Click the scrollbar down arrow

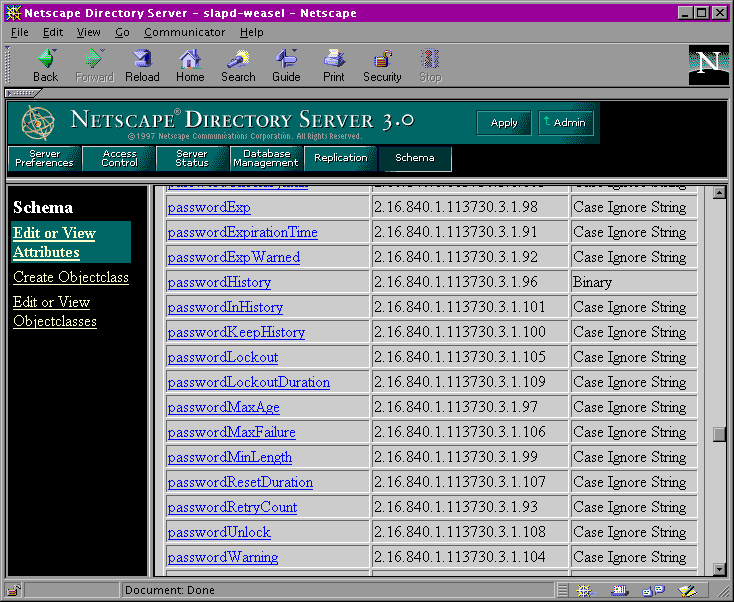point(718,569)
